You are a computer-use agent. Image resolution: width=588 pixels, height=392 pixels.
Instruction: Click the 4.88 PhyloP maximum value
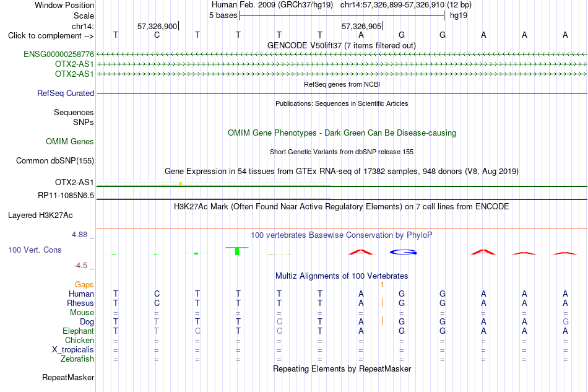point(79,235)
